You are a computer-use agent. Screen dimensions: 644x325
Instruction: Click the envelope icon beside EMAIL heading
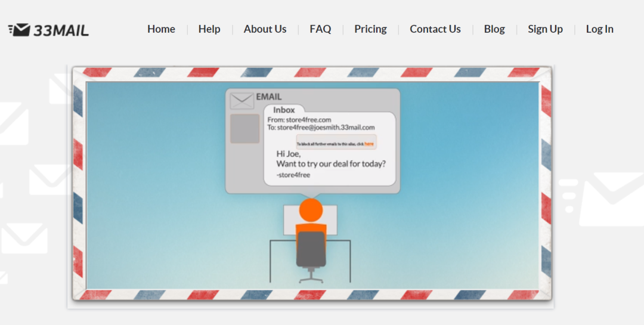241,100
